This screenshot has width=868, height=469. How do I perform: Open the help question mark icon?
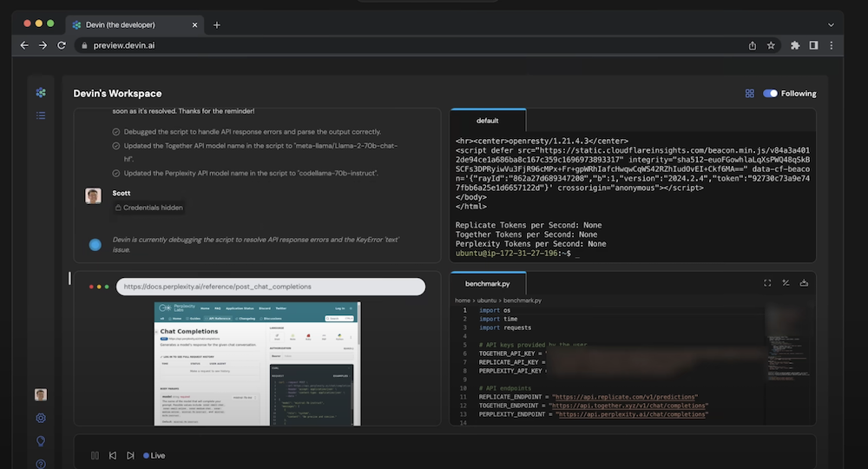(41, 463)
